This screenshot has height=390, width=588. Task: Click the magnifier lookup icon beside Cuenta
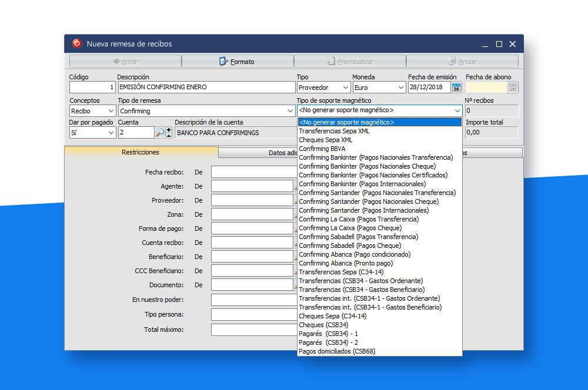click(x=160, y=133)
